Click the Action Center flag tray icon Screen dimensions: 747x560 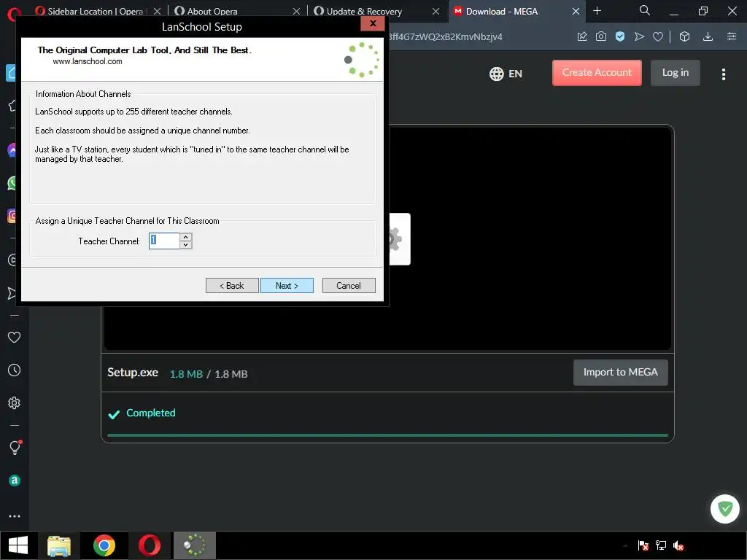643,545
